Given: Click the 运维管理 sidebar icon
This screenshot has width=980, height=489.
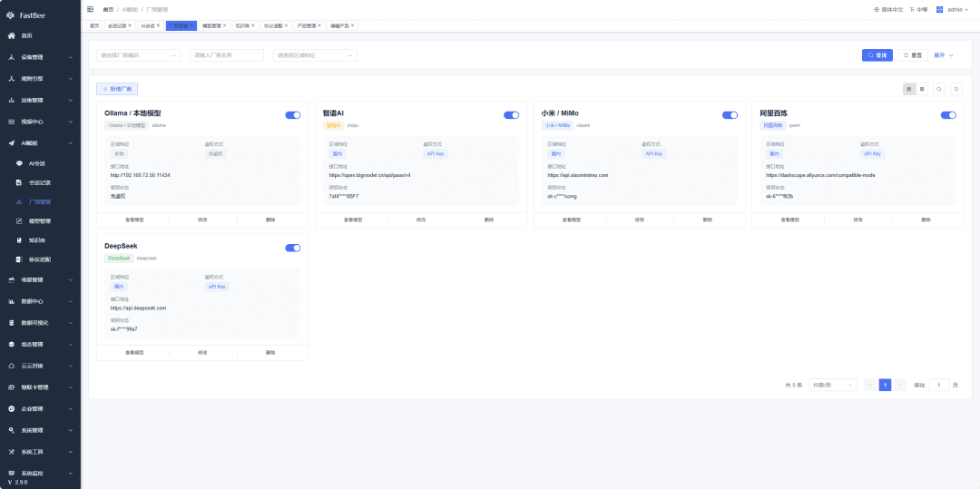Looking at the screenshot, I should pos(11,100).
